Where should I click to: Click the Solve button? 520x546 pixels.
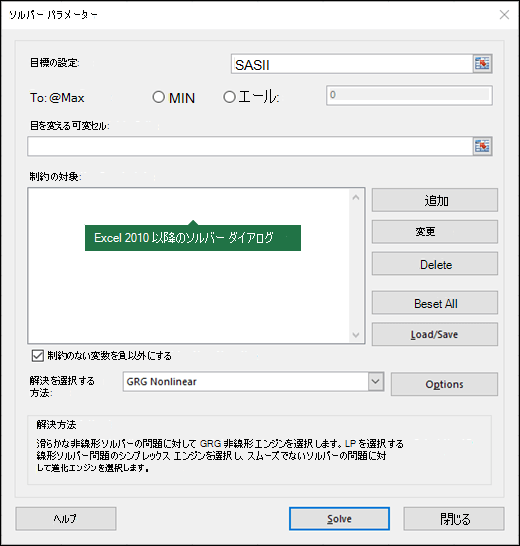click(339, 519)
